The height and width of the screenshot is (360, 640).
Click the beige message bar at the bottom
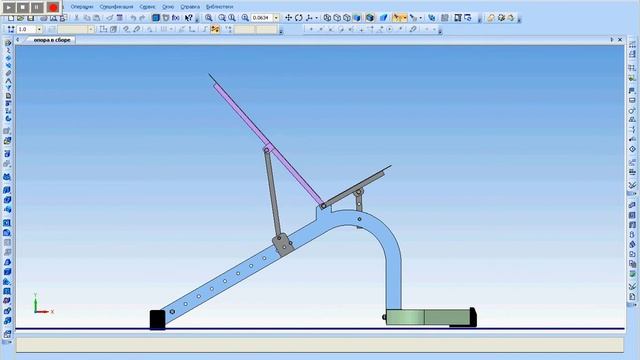(320, 345)
